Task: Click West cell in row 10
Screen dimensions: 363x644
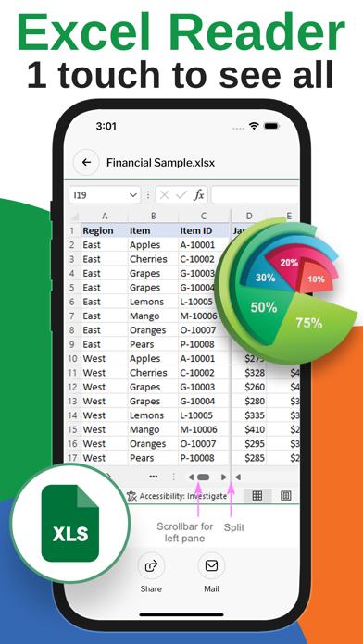Action: point(105,359)
